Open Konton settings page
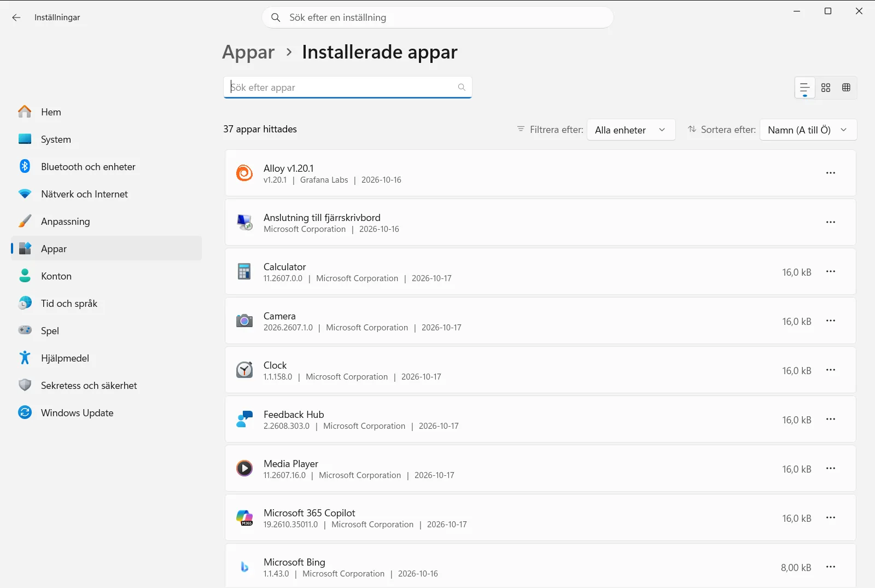This screenshot has width=875, height=588. pos(106,276)
